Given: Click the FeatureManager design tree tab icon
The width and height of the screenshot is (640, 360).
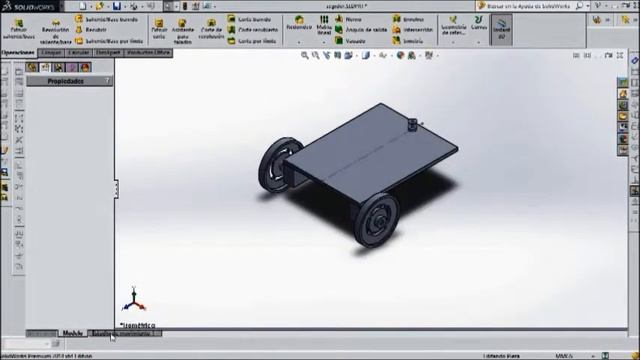Looking at the screenshot, I should (x=31, y=67).
